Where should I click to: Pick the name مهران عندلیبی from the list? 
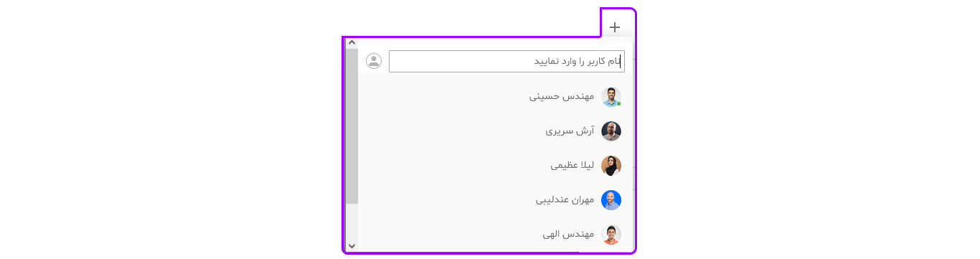[565, 199]
